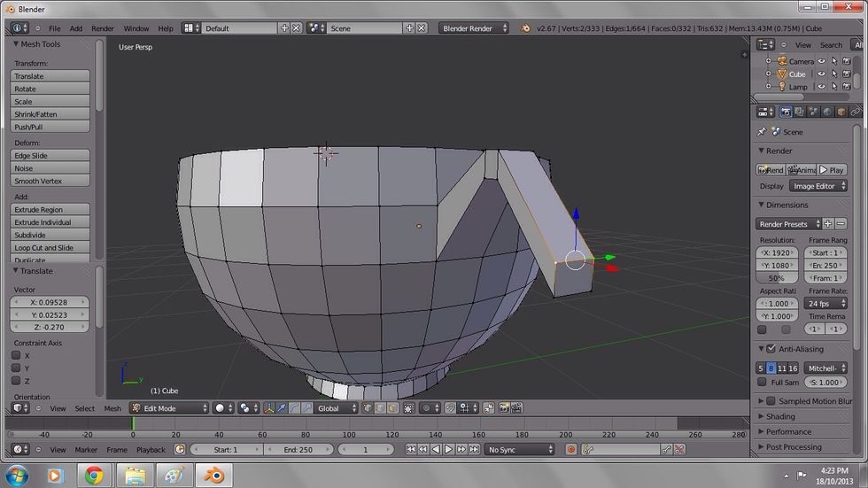Click insert keyframes key icon in timeline
The height and width of the screenshot is (488, 868).
click(x=666, y=450)
